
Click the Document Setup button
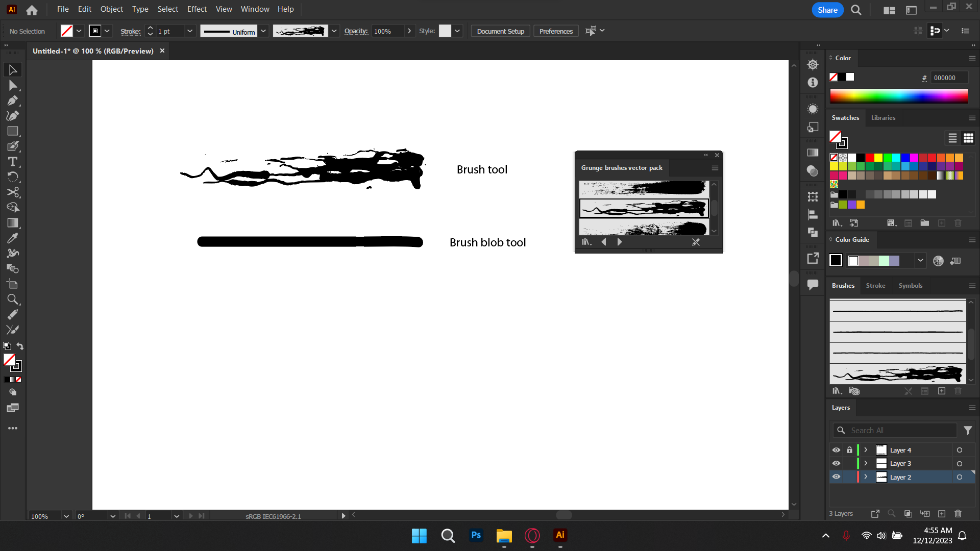500,31
